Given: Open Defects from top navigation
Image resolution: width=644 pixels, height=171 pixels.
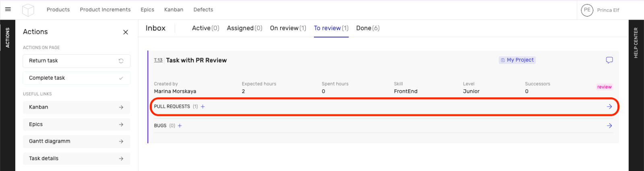Looking at the screenshot, I should coord(203,10).
